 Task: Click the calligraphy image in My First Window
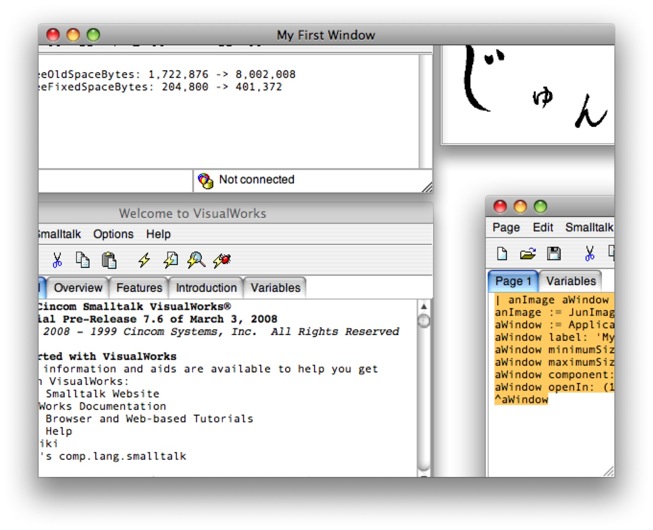[x=528, y=95]
